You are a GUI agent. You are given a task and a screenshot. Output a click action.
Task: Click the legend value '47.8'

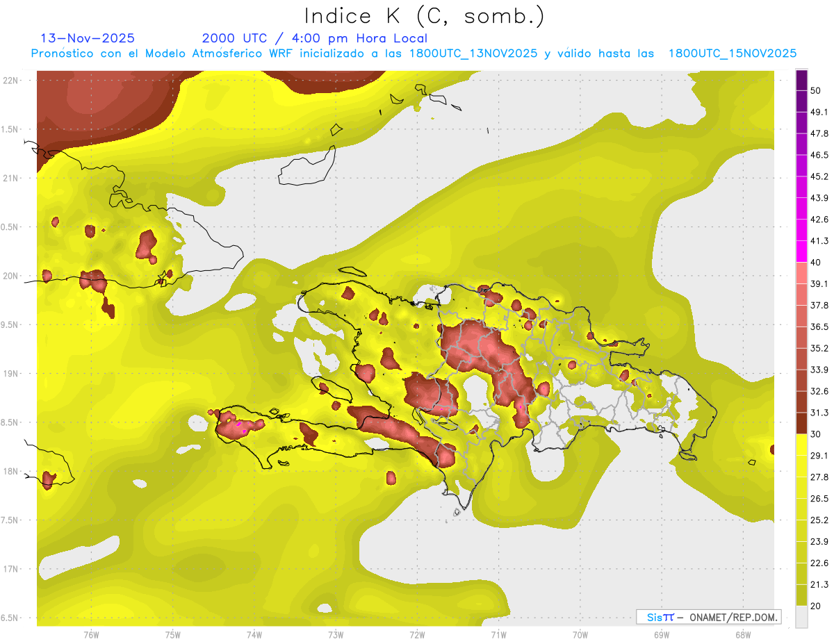click(819, 133)
